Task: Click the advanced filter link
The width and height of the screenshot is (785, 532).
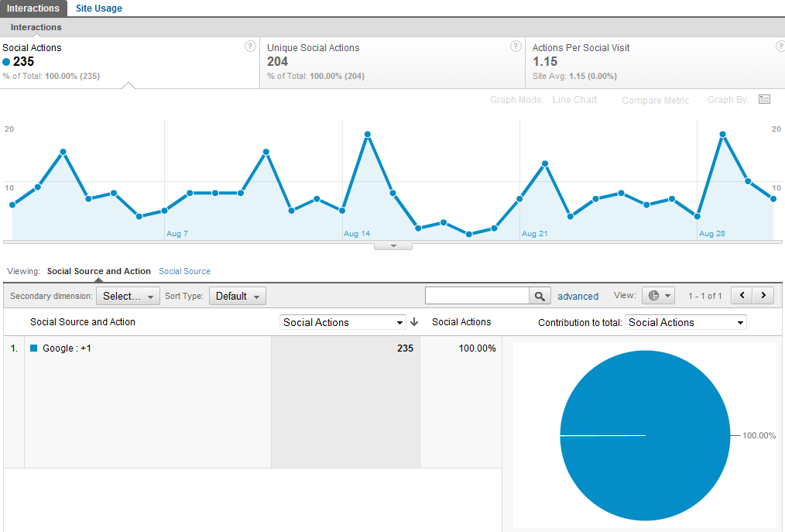Action: (x=578, y=297)
